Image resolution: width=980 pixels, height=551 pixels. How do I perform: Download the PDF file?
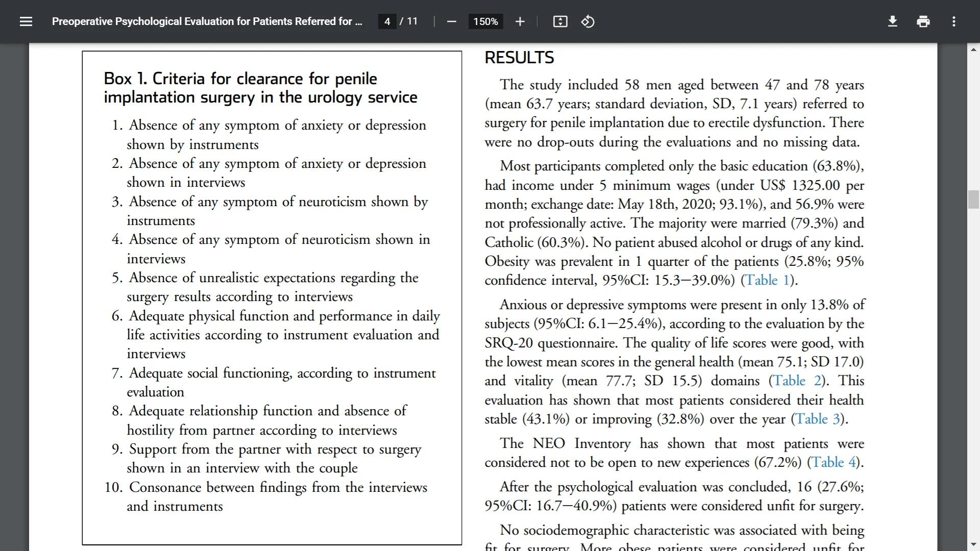click(x=892, y=21)
